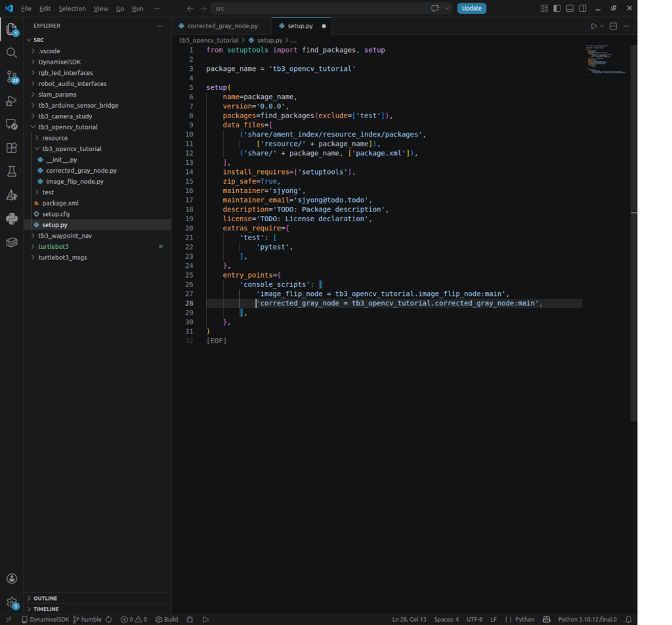The width and height of the screenshot is (672, 625).
Task: Open the Accounts menu
Action: pos(12,578)
